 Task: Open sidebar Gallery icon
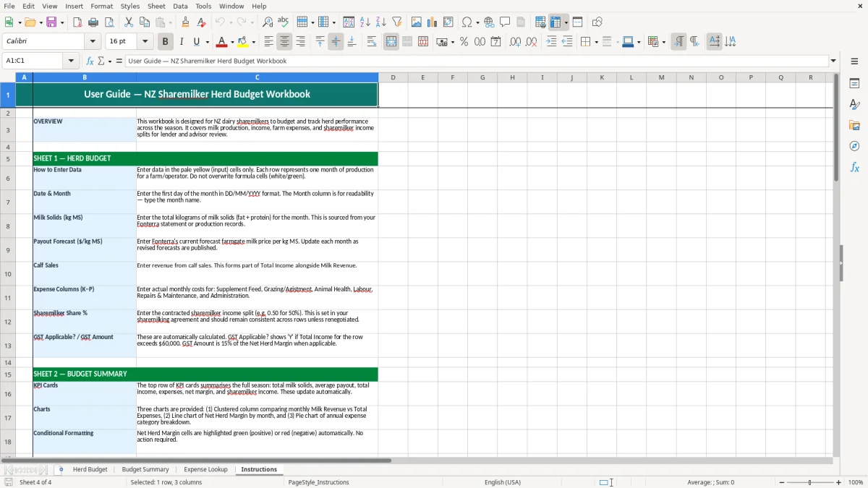(x=854, y=125)
